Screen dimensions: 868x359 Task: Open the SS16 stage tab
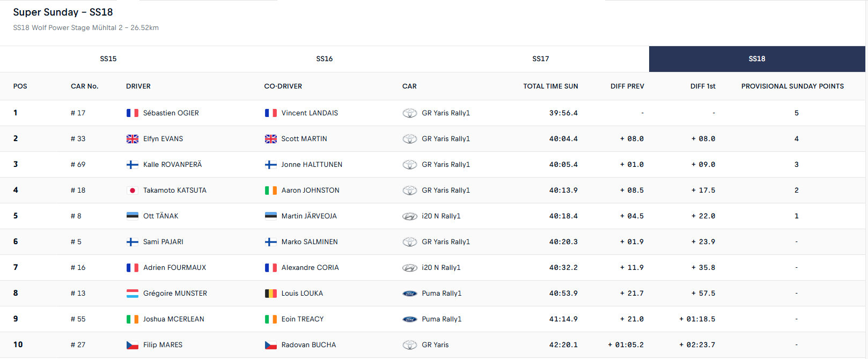pyautogui.click(x=325, y=59)
